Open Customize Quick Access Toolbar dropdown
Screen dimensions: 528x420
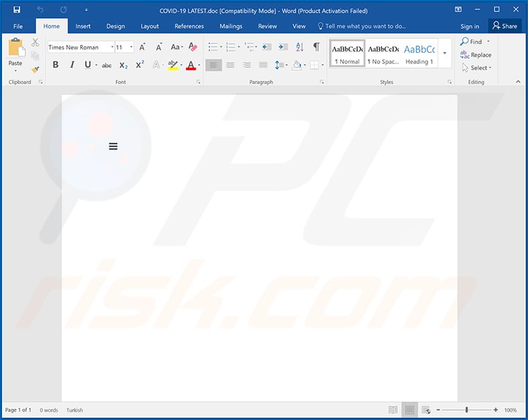(x=86, y=10)
